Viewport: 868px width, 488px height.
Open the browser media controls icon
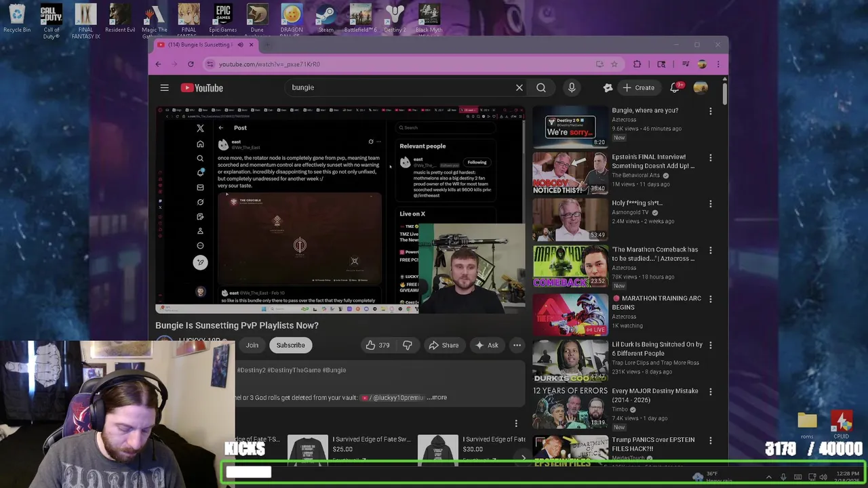[x=686, y=64]
